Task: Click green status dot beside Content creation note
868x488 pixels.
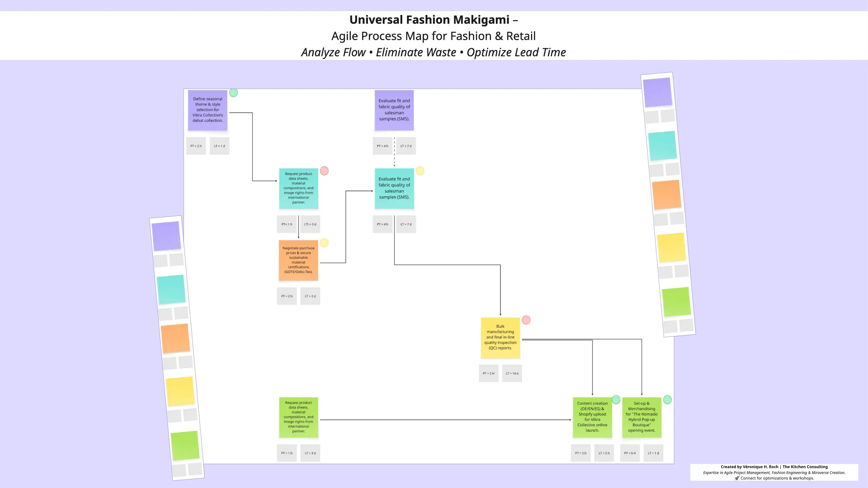Action: [x=616, y=400]
